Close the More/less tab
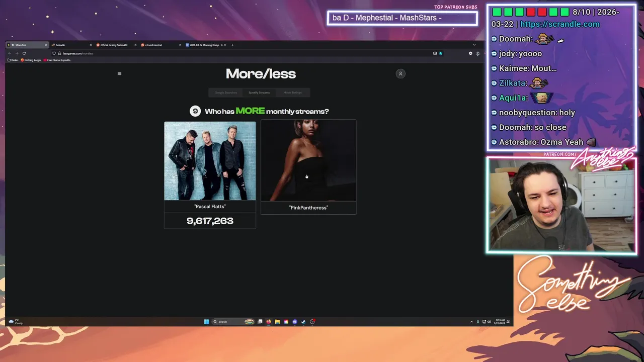Screen dimensions: 644x362 pyautogui.click(x=46, y=45)
